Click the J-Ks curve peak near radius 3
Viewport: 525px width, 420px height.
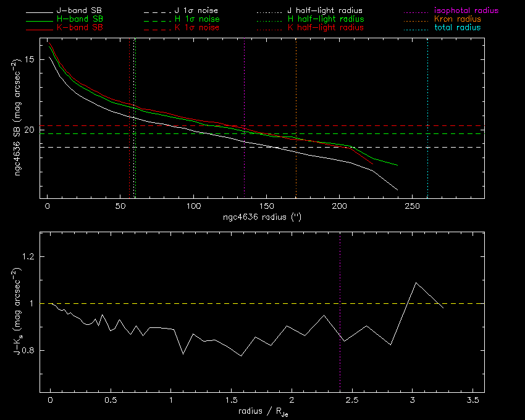[x=416, y=283]
